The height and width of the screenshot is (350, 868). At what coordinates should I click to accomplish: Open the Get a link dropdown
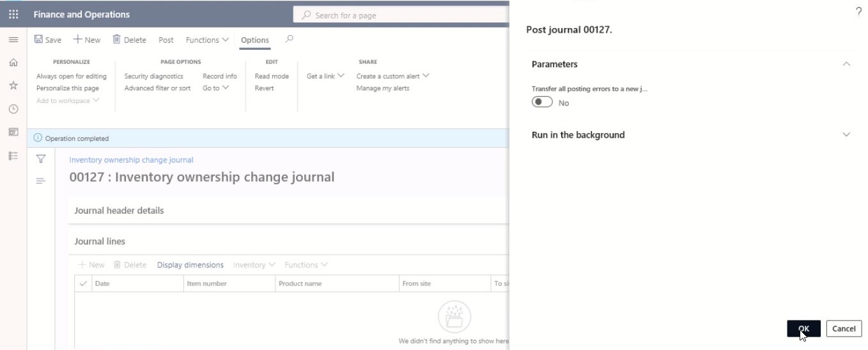325,76
